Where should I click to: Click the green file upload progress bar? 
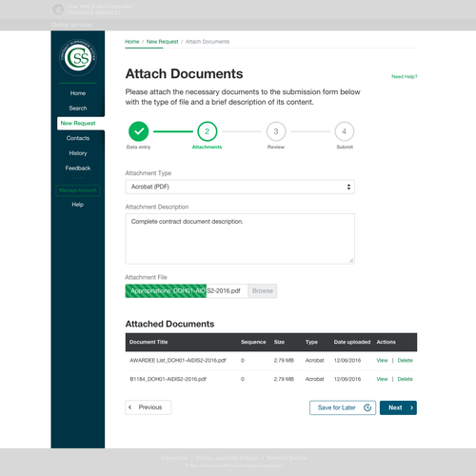166,290
